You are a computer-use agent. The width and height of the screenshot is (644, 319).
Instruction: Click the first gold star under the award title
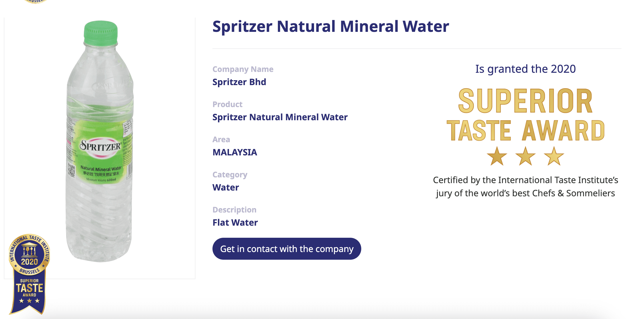497,156
